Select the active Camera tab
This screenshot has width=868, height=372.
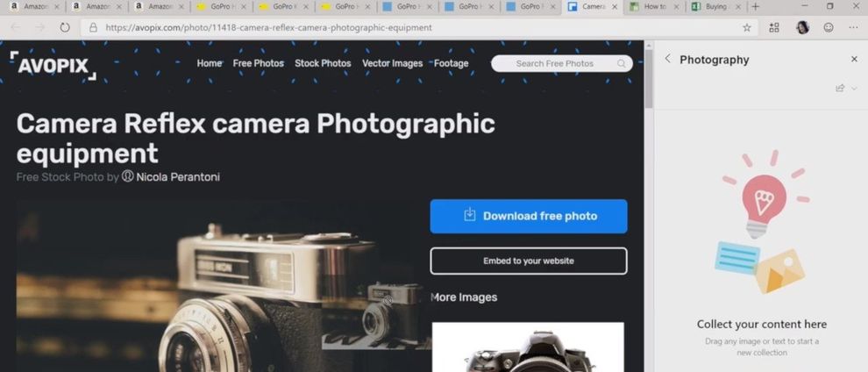click(593, 7)
